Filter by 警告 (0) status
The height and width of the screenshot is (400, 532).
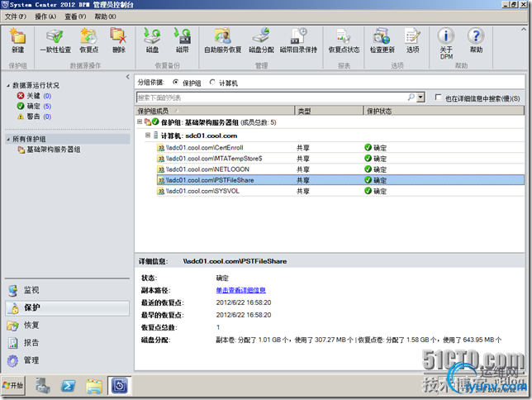[34, 117]
